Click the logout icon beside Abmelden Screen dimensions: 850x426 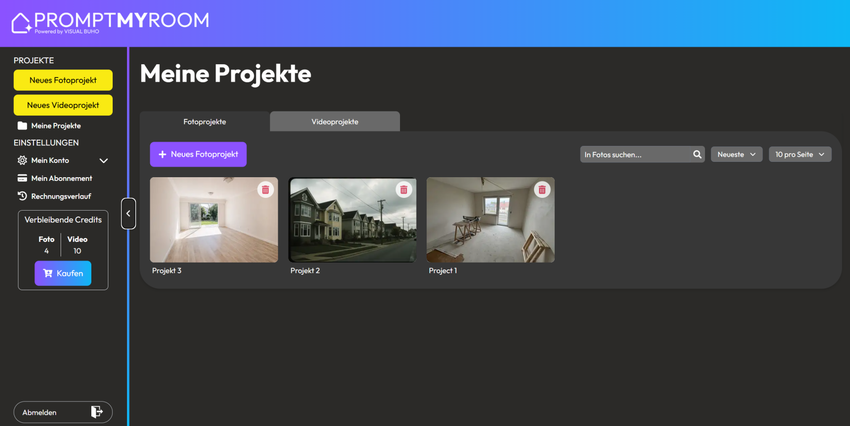[96, 412]
